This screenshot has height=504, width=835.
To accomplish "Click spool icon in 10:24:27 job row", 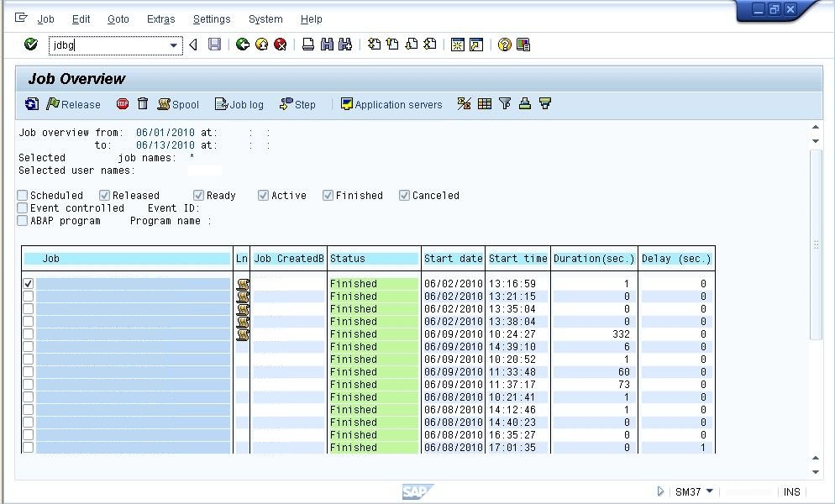I will point(242,334).
